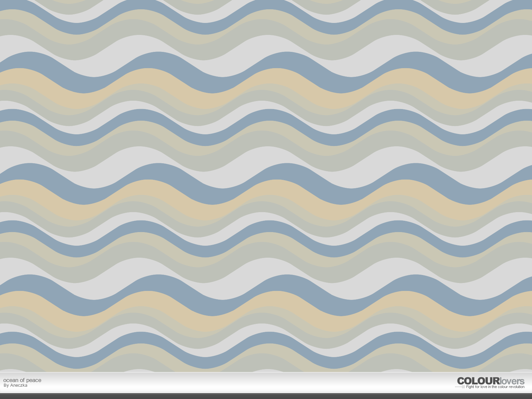Click the 'By Aneczka' author credit
532x399 pixels.
15,386
